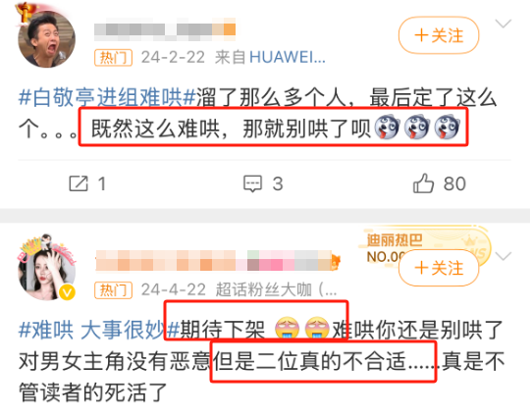The image size is (532, 415).
Task: Tap the 热门 tag on first post
Action: pyautogui.click(x=113, y=58)
